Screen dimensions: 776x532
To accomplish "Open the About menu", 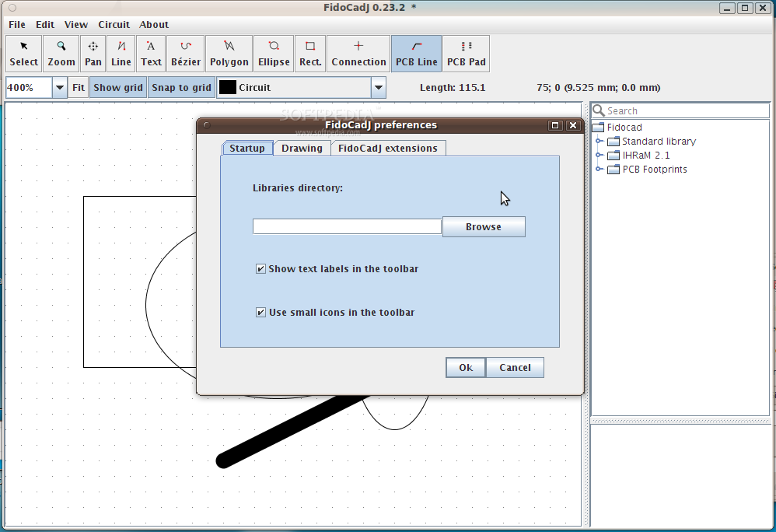I will pos(154,24).
